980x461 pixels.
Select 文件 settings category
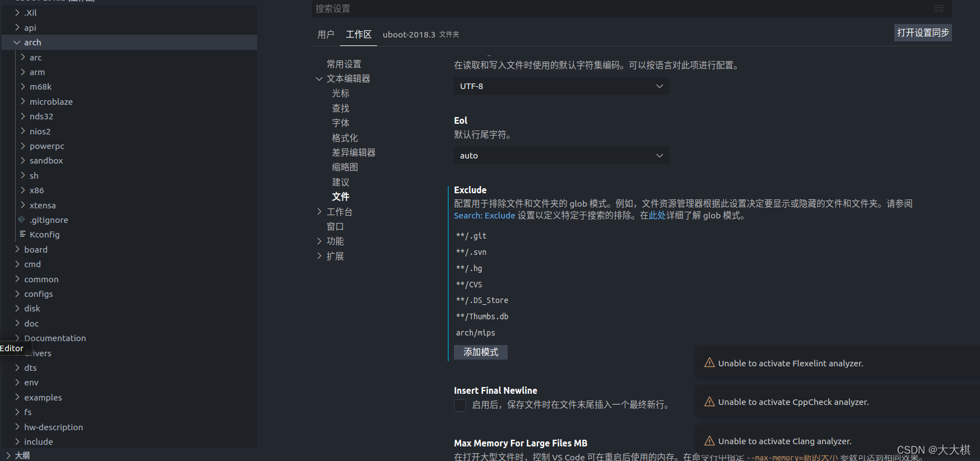tap(341, 197)
